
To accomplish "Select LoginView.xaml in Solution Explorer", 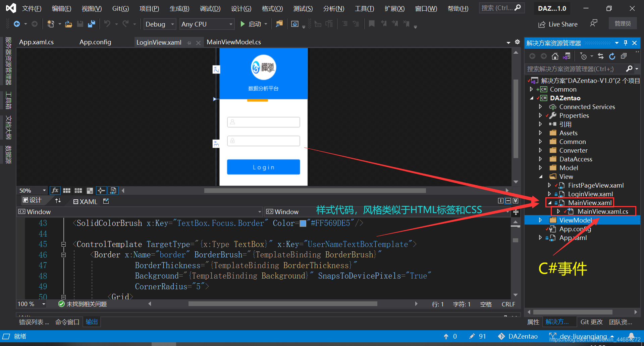I will (590, 194).
